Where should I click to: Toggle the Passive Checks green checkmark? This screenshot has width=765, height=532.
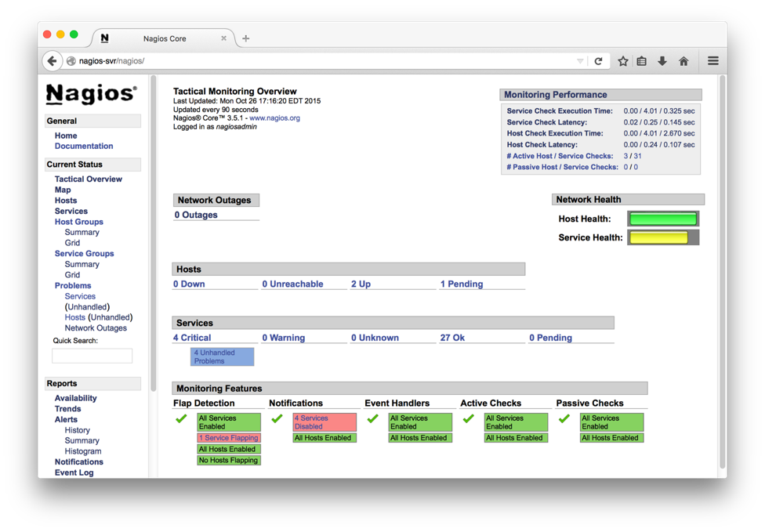564,419
